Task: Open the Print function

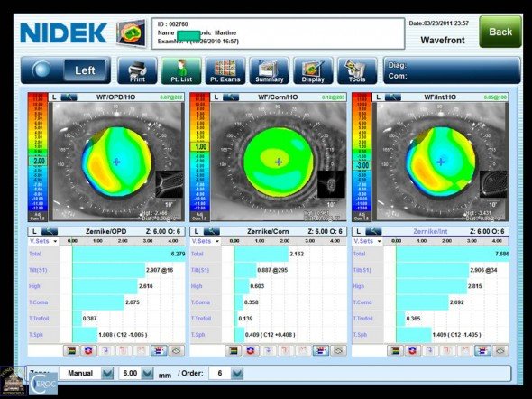Action: click(137, 70)
